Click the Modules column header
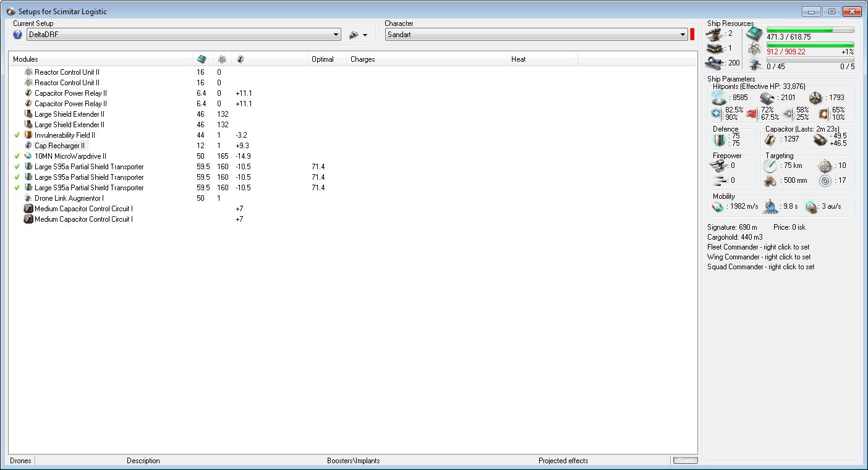868x470 pixels. tap(101, 59)
